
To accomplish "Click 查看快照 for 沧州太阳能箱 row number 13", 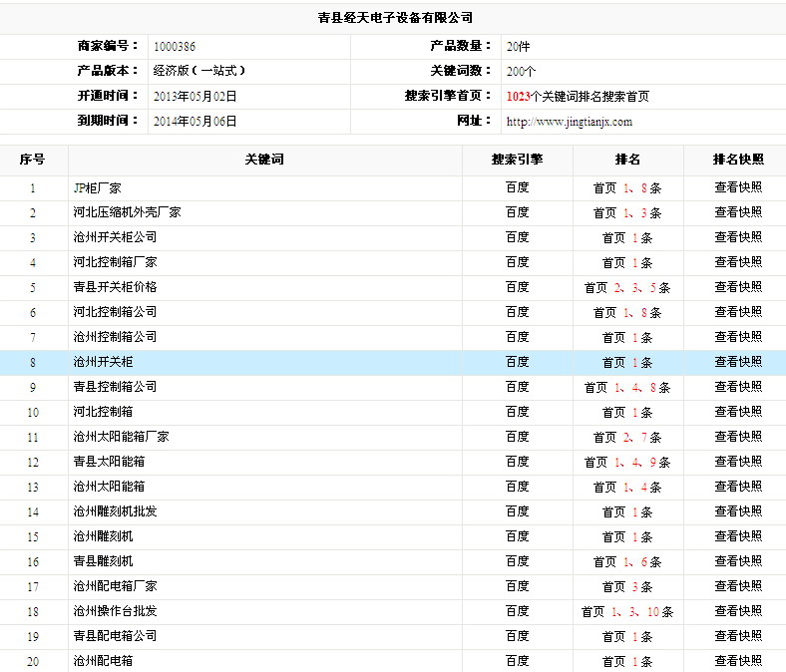I will [x=738, y=487].
